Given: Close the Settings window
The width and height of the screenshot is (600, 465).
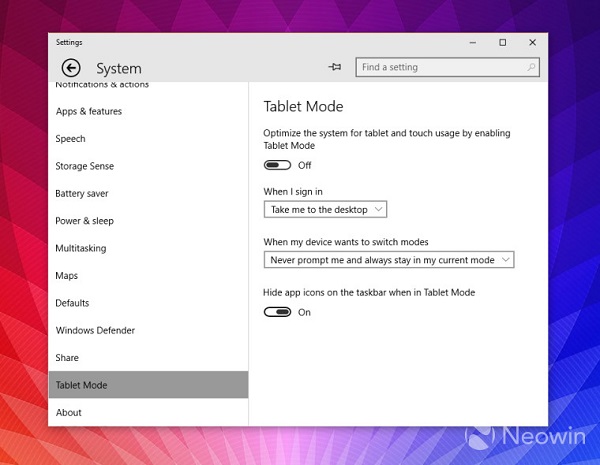Looking at the screenshot, I should tap(532, 42).
